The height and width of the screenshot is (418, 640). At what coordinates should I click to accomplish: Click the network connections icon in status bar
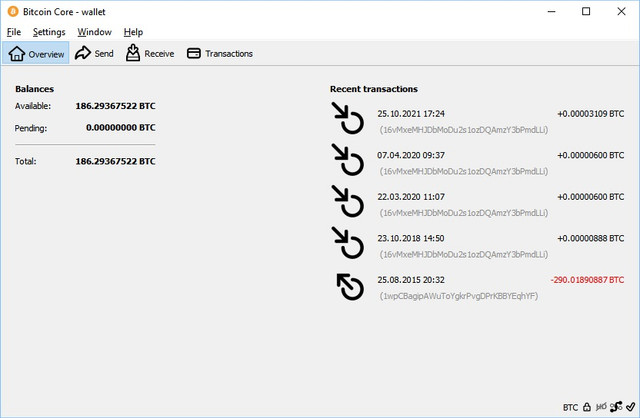click(616, 407)
